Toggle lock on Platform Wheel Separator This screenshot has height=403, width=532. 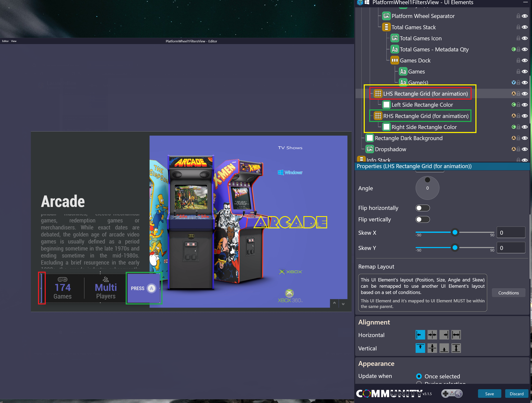518,16
